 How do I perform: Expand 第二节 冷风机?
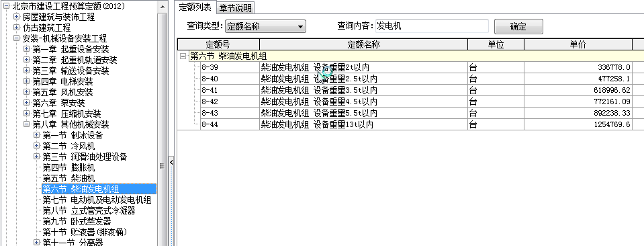(x=36, y=146)
